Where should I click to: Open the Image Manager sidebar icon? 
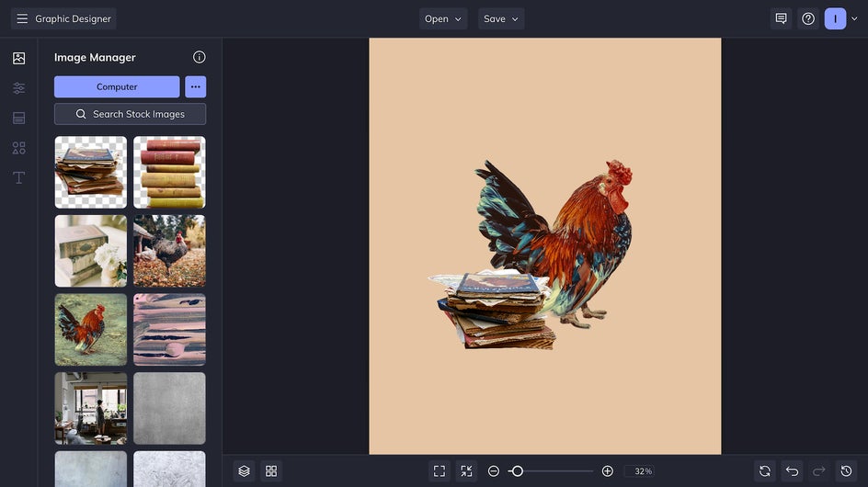pyautogui.click(x=18, y=58)
